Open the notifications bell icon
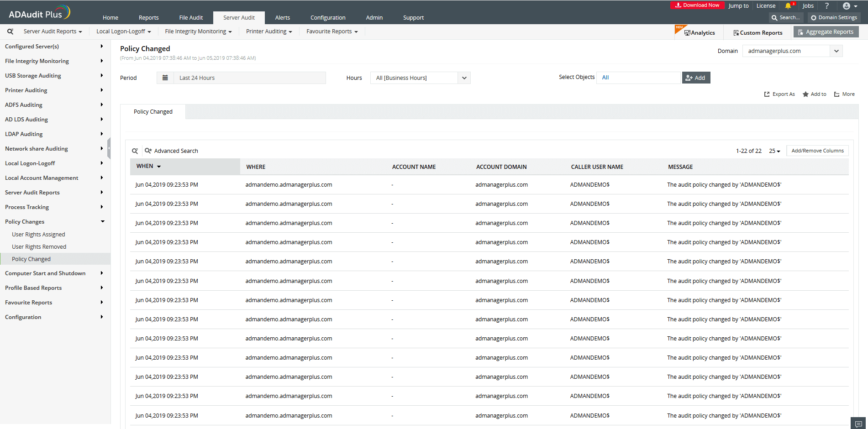 788,6
